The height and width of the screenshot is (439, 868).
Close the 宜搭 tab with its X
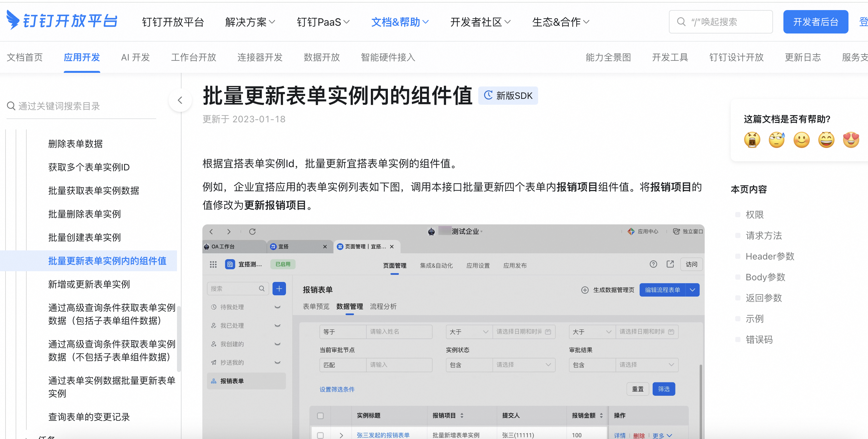pyautogui.click(x=325, y=246)
